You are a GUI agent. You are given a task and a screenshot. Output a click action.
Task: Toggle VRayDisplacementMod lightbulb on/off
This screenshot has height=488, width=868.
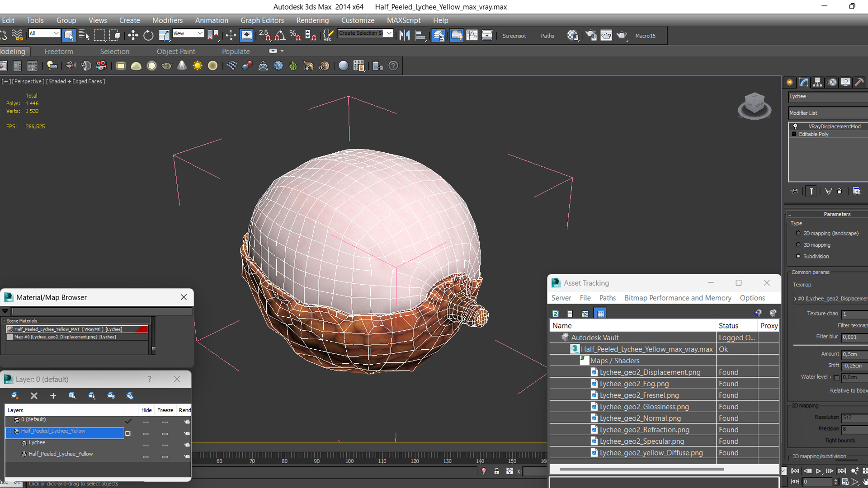pos(795,127)
